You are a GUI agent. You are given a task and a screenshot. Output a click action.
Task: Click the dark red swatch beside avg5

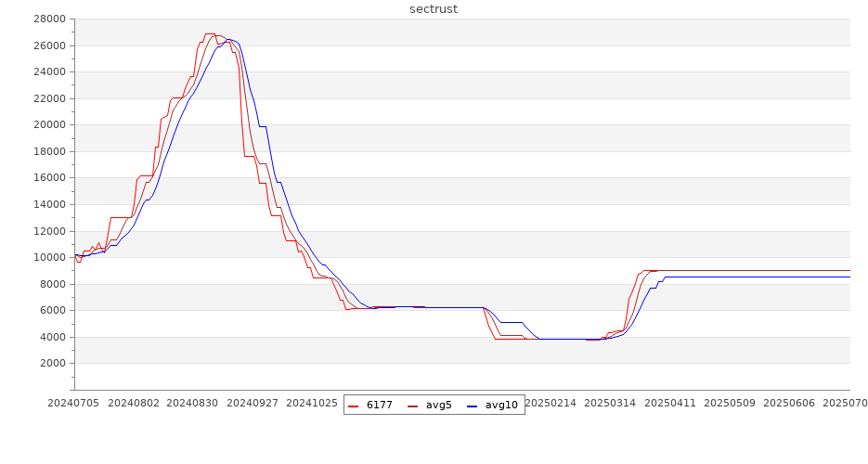point(415,406)
